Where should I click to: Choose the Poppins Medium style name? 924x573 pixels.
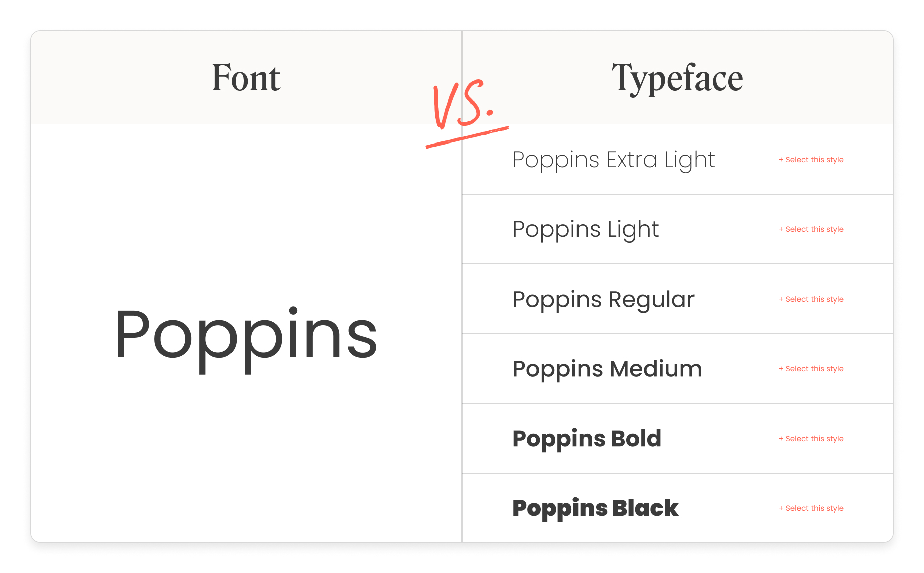[607, 369]
